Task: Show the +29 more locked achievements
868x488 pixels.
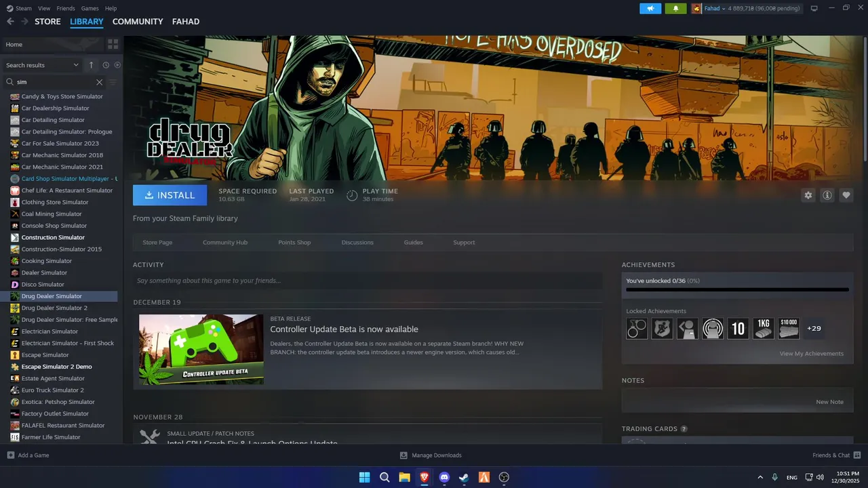Action: click(x=814, y=329)
